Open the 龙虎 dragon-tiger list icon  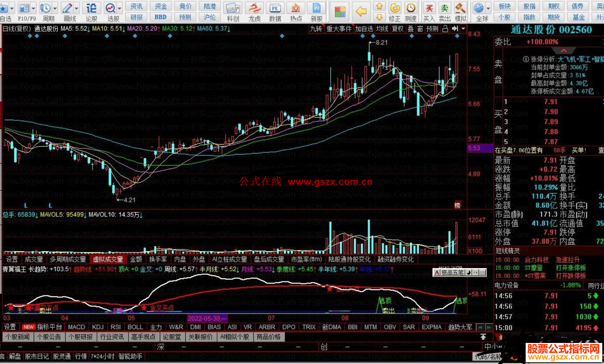[255, 8]
